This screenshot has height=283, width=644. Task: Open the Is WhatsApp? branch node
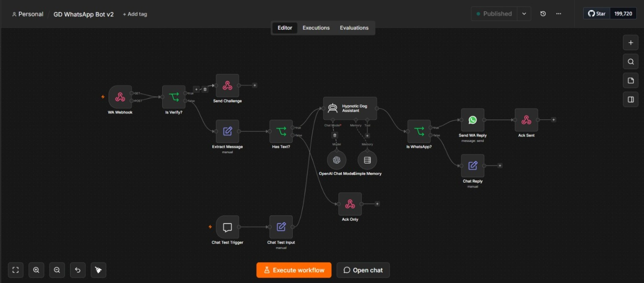[x=419, y=131]
